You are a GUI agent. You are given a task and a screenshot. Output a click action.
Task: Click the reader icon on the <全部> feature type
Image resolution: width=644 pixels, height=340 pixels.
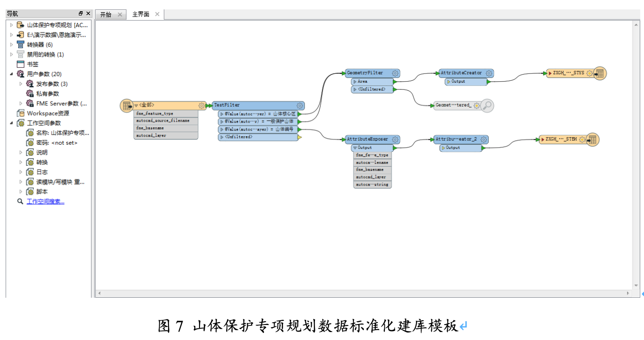126,106
